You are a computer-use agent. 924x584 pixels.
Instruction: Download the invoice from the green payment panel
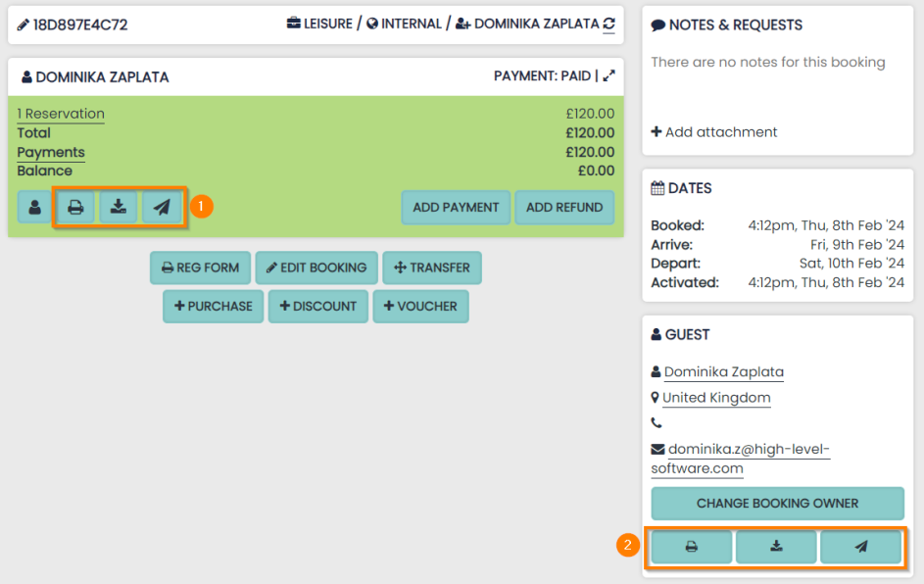coord(119,208)
